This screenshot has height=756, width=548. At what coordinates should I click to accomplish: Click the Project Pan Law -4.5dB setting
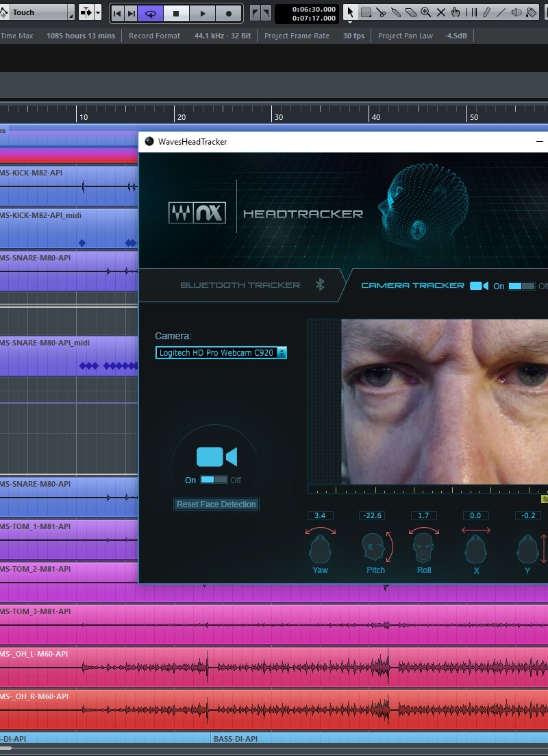456,36
